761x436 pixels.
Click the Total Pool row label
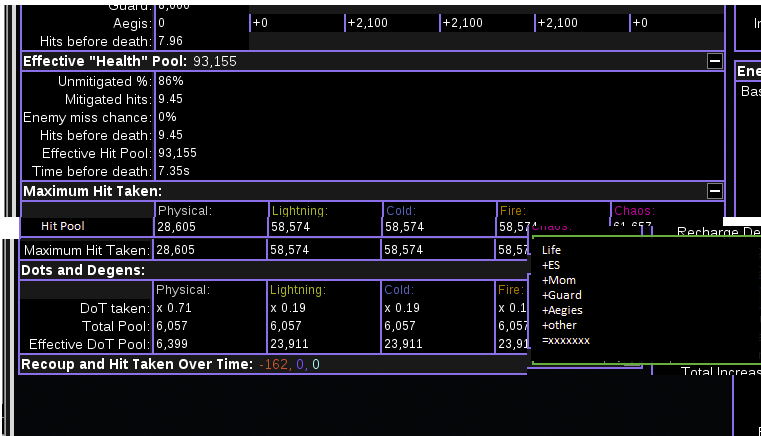(x=116, y=326)
